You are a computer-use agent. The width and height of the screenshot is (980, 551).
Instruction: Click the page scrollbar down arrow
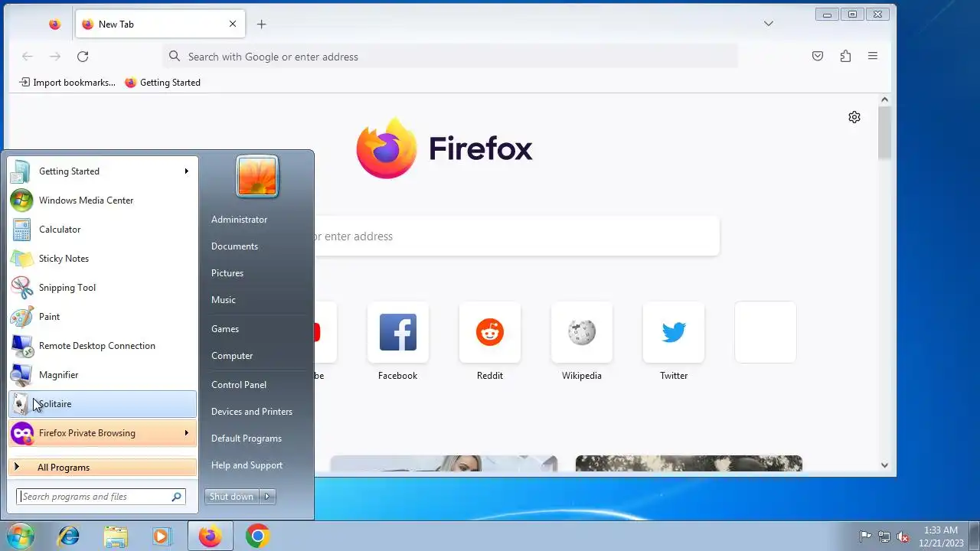pyautogui.click(x=884, y=465)
